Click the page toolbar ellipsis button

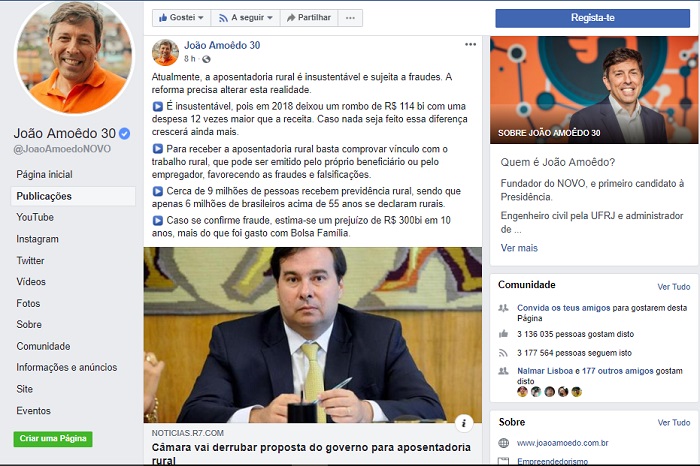point(350,18)
